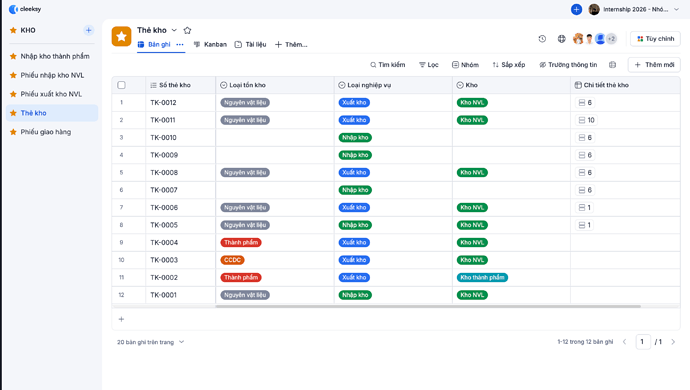Viewport: 690px width, 390px height.
Task: Click Kho NVL tag in TK-0005 row
Action: coord(472,225)
